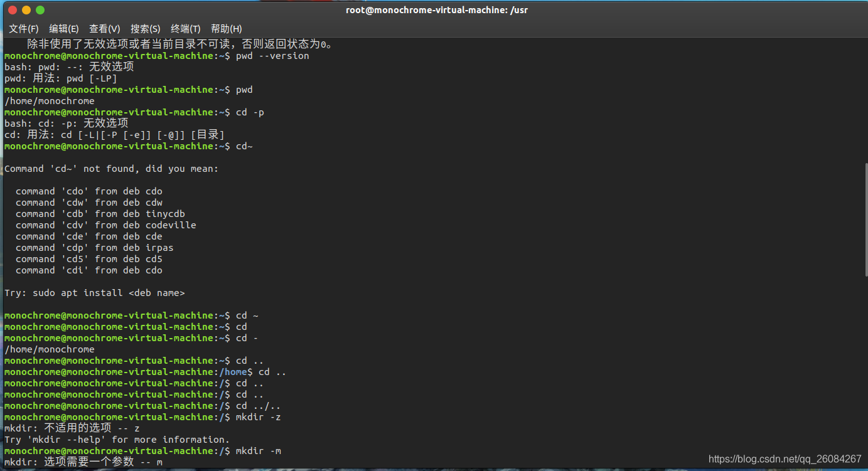Click the 'cd~' command text
This screenshot has height=471, width=868.
[244, 146]
